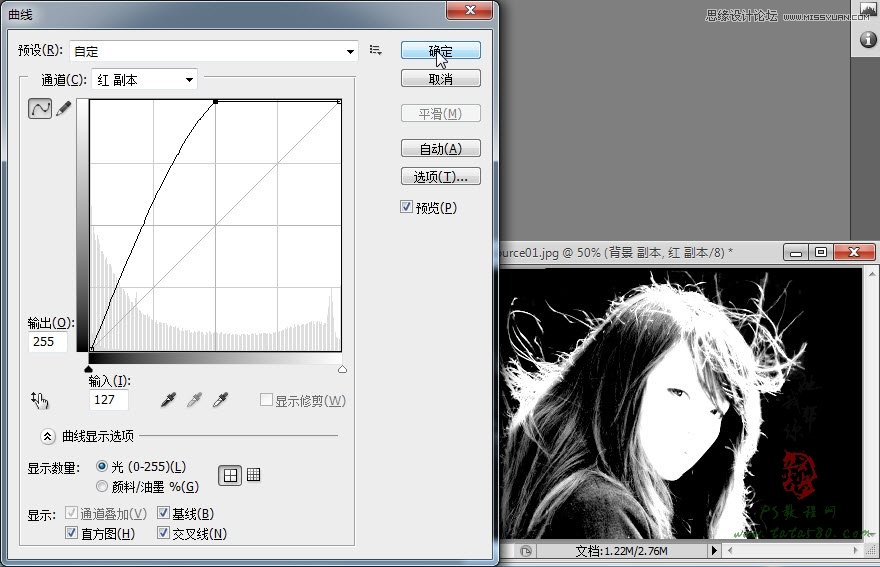Click the curve's top-right endpoint
Viewport: 880px width, 567px height.
[x=339, y=102]
